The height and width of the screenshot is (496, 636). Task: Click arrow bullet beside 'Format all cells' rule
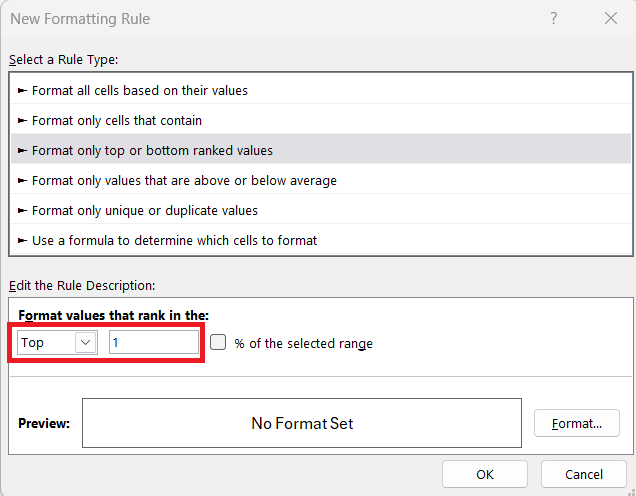click(x=22, y=90)
